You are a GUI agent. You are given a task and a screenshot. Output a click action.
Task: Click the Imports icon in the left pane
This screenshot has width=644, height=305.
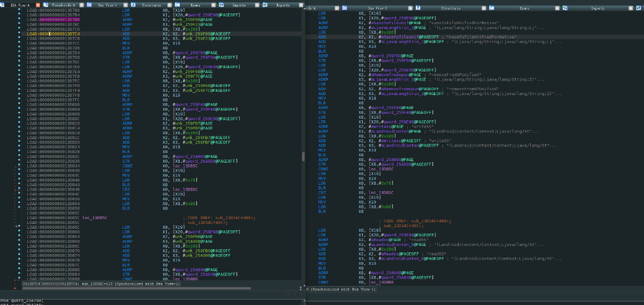click(221, 4)
